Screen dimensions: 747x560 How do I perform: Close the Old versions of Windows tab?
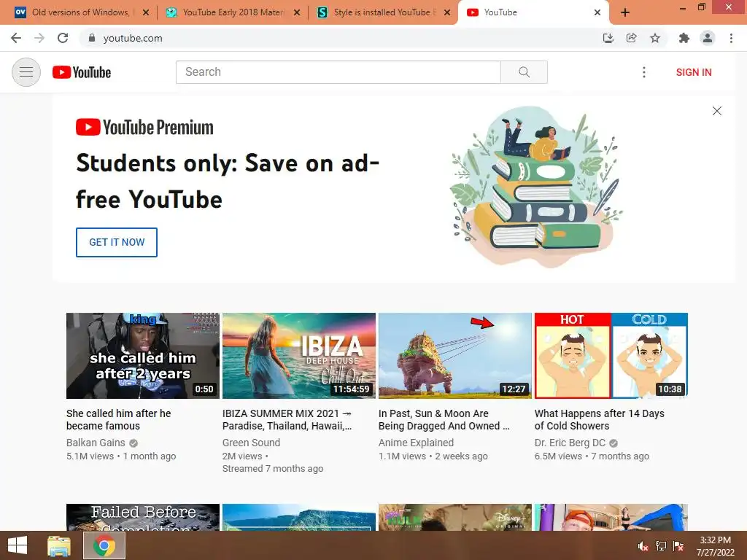146,13
